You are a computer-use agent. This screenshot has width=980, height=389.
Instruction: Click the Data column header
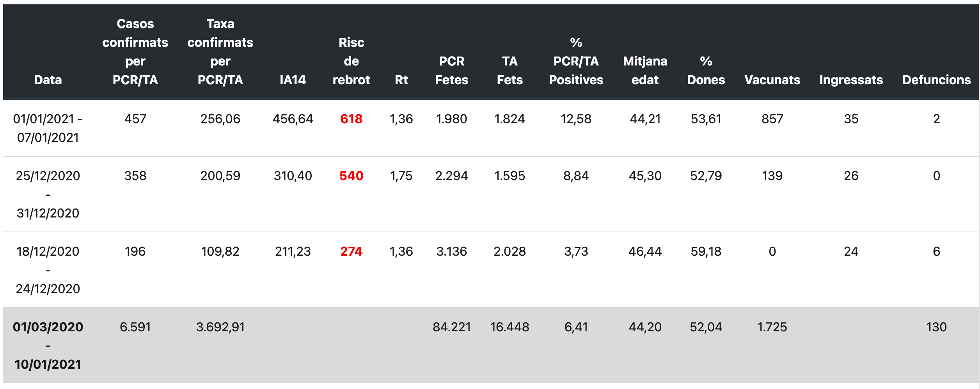point(48,80)
